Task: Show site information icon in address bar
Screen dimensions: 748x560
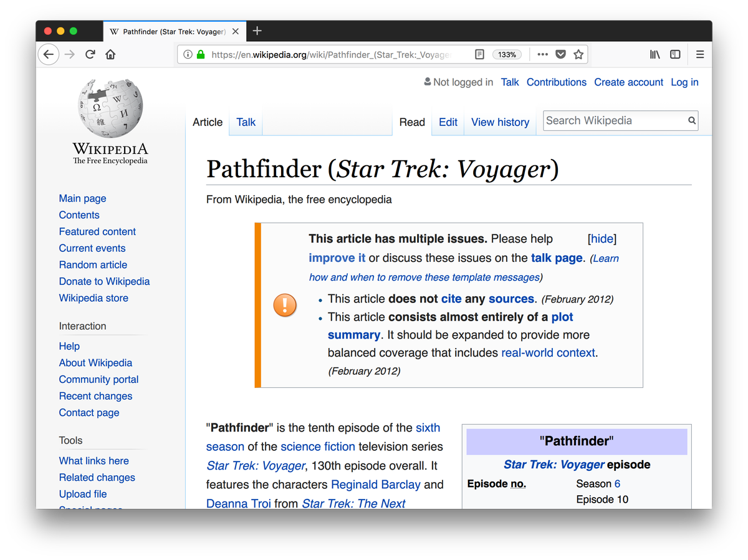Action: [x=188, y=54]
